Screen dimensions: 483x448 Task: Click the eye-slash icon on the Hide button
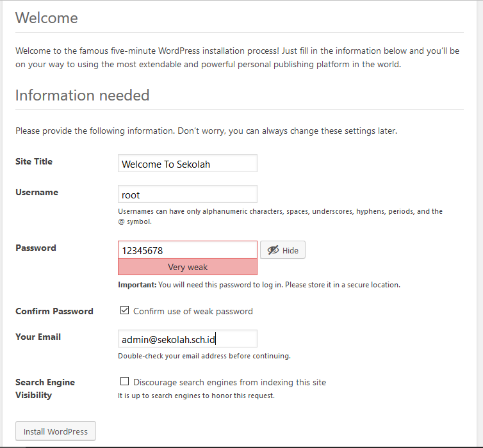[x=274, y=250]
